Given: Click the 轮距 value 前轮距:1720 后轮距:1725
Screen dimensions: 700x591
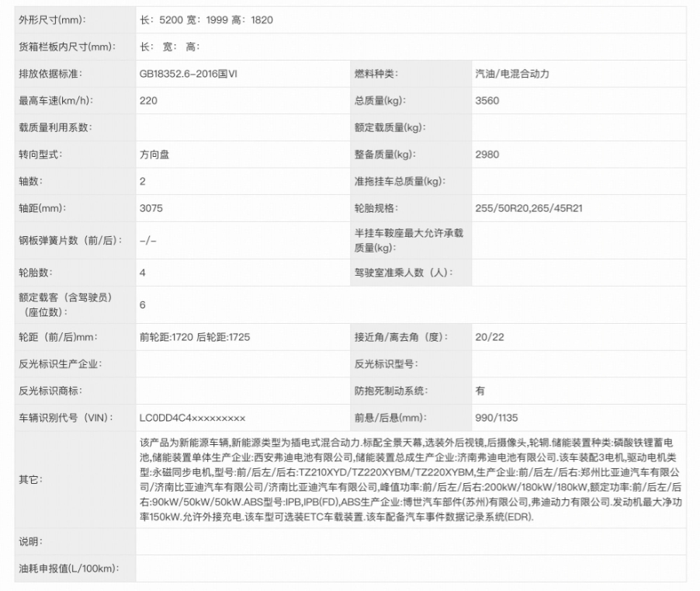Looking at the screenshot, I should point(195,337).
